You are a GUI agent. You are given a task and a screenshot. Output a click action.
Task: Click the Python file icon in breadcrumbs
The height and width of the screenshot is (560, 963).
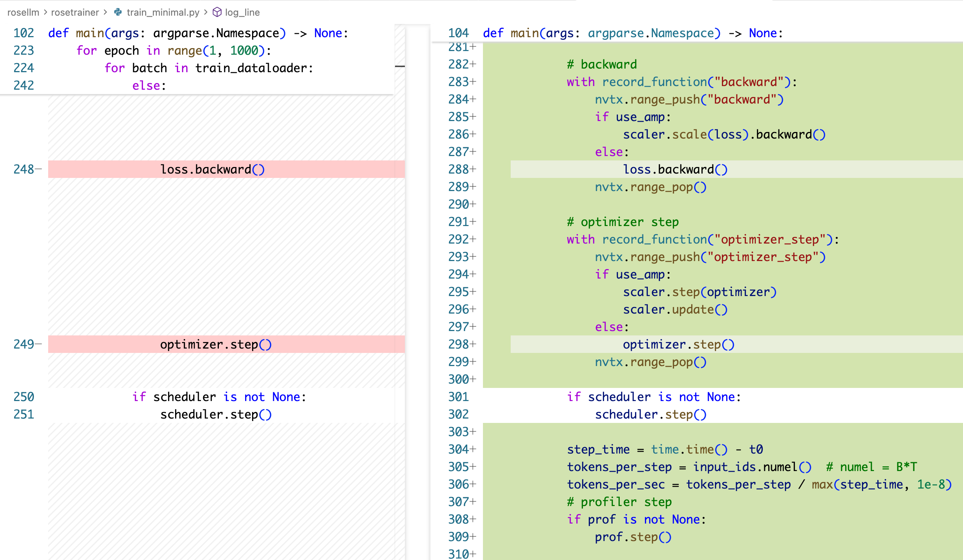(118, 12)
